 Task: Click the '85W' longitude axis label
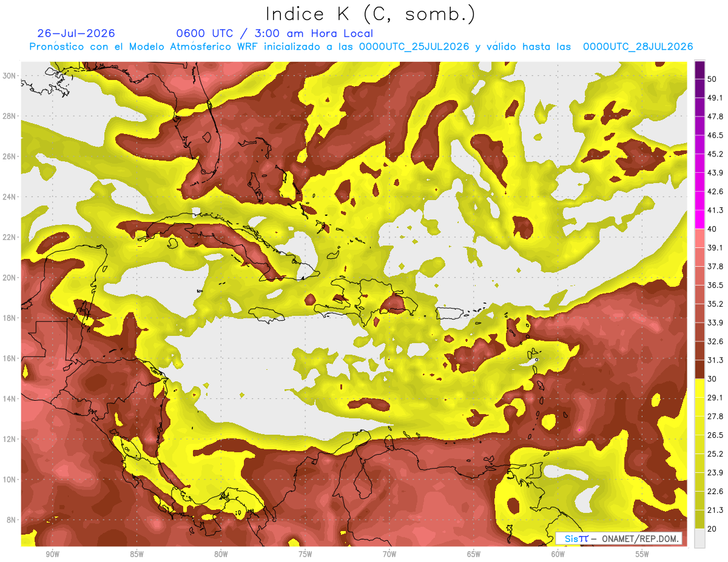(136, 554)
